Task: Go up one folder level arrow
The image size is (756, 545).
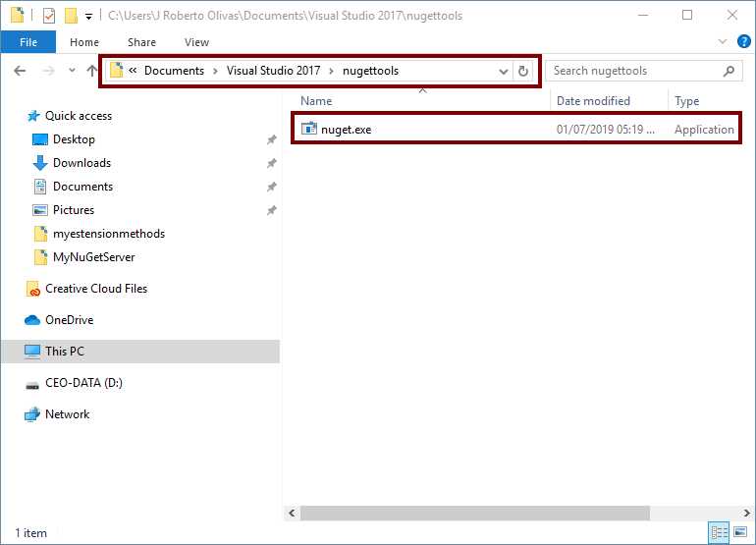Action: 91,71
